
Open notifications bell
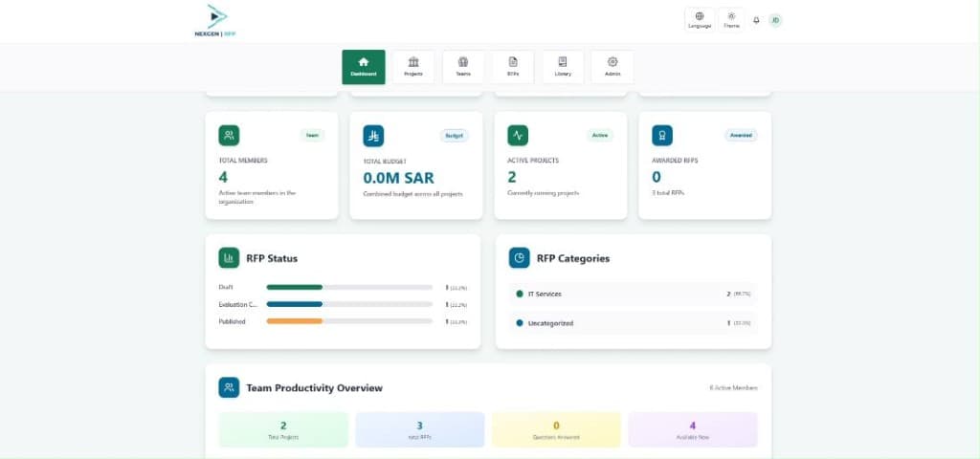[756, 21]
